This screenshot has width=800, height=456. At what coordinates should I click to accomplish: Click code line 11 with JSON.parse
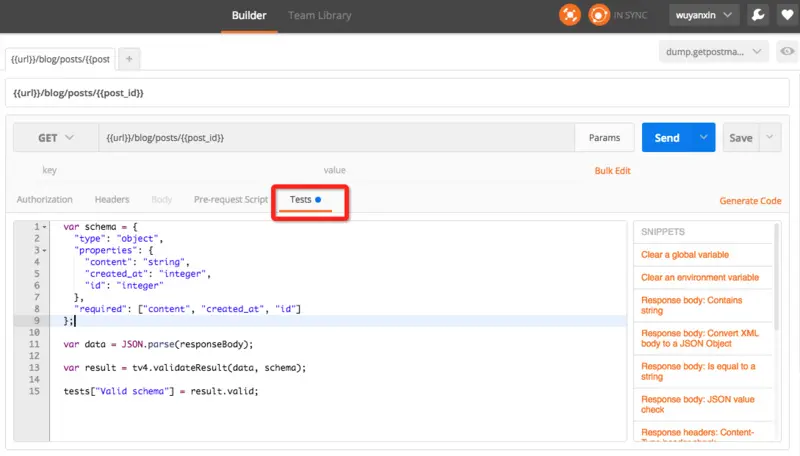click(x=158, y=344)
